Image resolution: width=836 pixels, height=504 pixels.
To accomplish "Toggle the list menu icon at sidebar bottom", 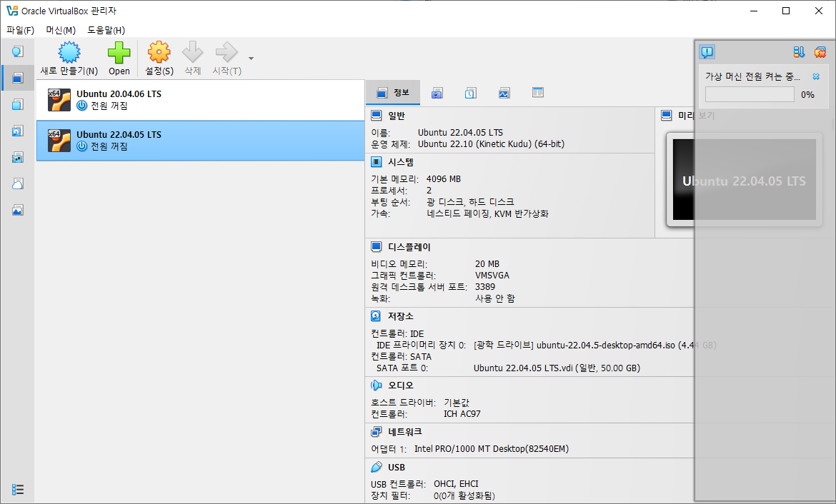I will [18, 489].
